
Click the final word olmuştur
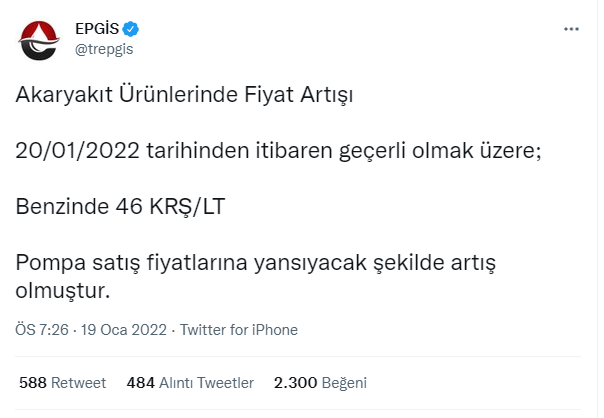[x=62, y=290]
